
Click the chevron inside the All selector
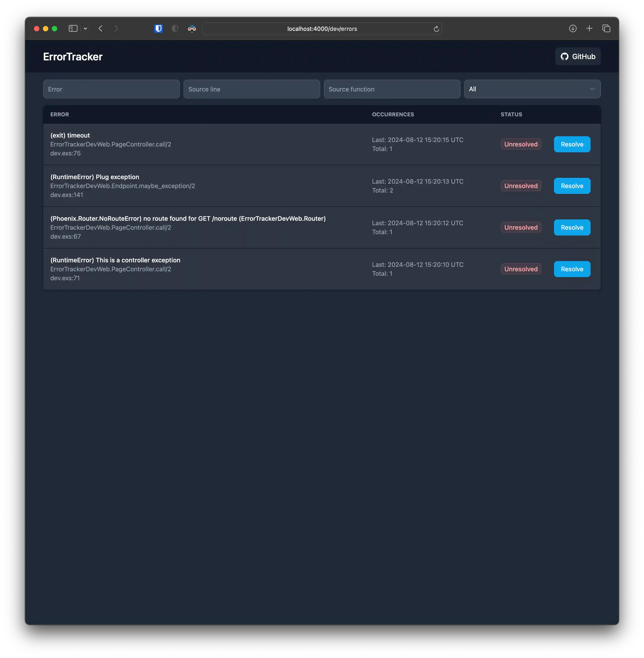pos(592,89)
